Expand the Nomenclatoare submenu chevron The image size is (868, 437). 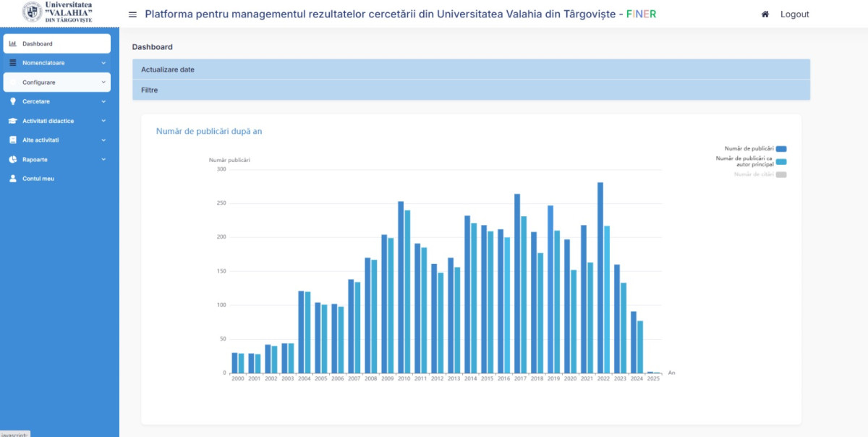103,63
